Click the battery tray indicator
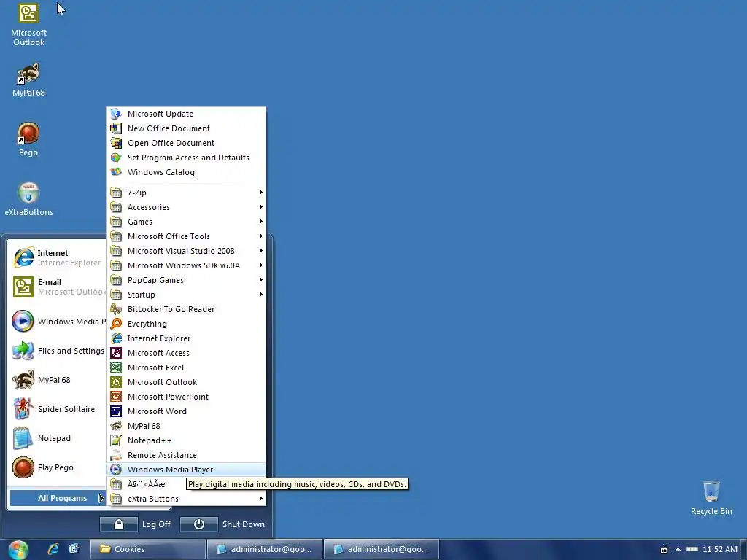 tap(692, 549)
